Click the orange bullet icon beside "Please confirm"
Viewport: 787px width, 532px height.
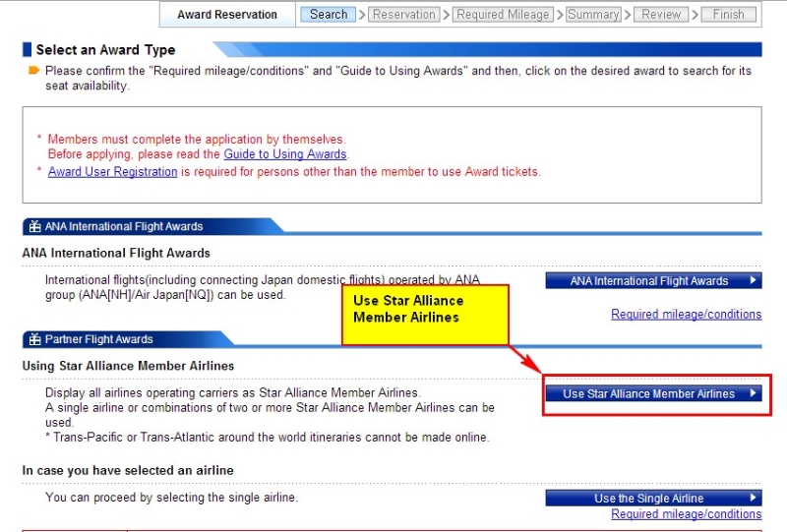click(33, 70)
